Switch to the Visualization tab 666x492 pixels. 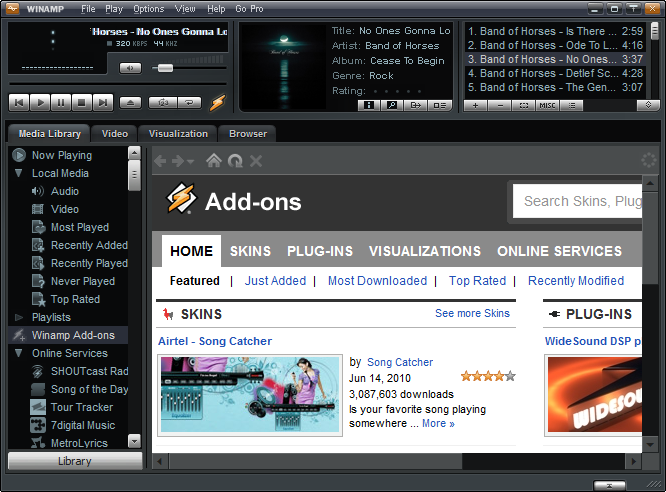pyautogui.click(x=178, y=133)
